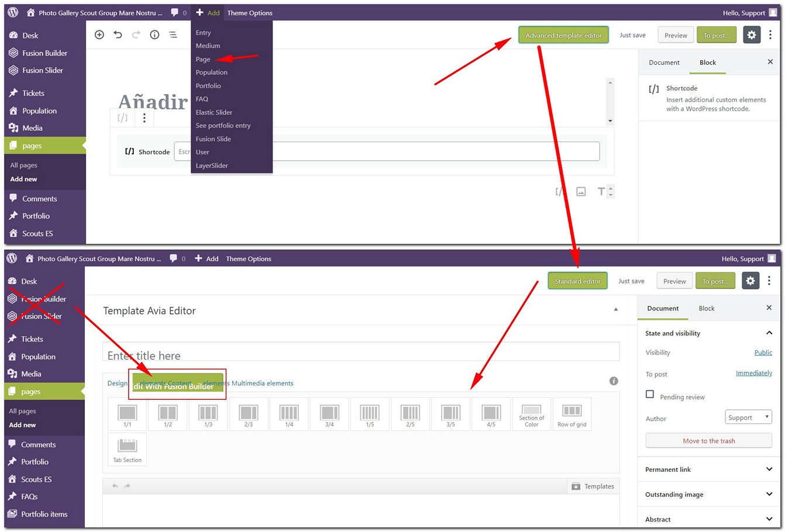Select the 1/3 column layout element
Screen dimensions: 785x532
pos(208,414)
